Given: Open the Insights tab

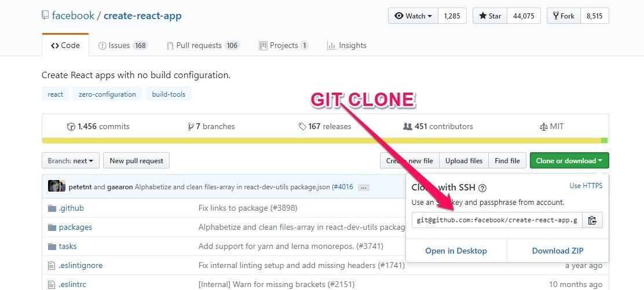Looking at the screenshot, I should pyautogui.click(x=347, y=46).
